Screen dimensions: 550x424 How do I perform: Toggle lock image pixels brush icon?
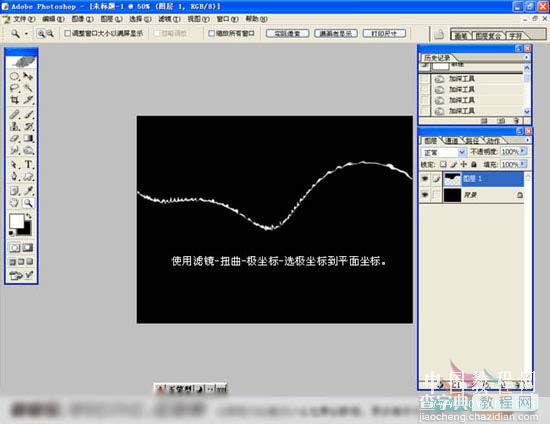[454, 164]
